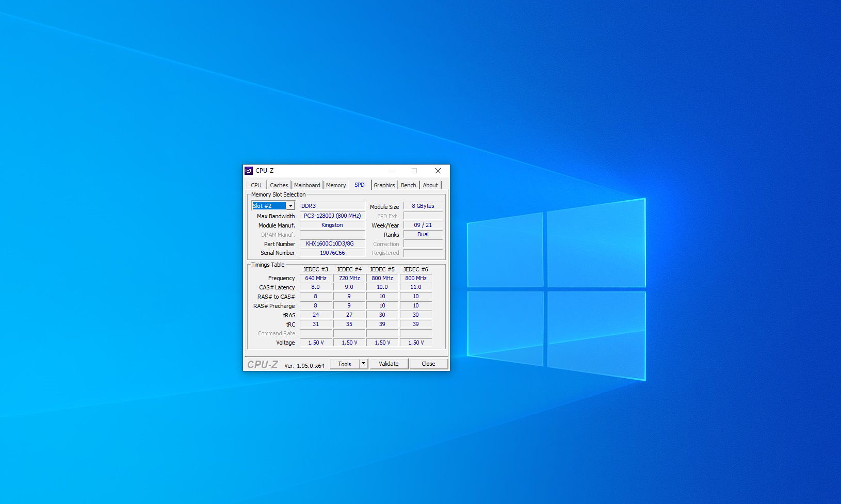Click the CPU-Z app icon in title bar

tap(249, 171)
